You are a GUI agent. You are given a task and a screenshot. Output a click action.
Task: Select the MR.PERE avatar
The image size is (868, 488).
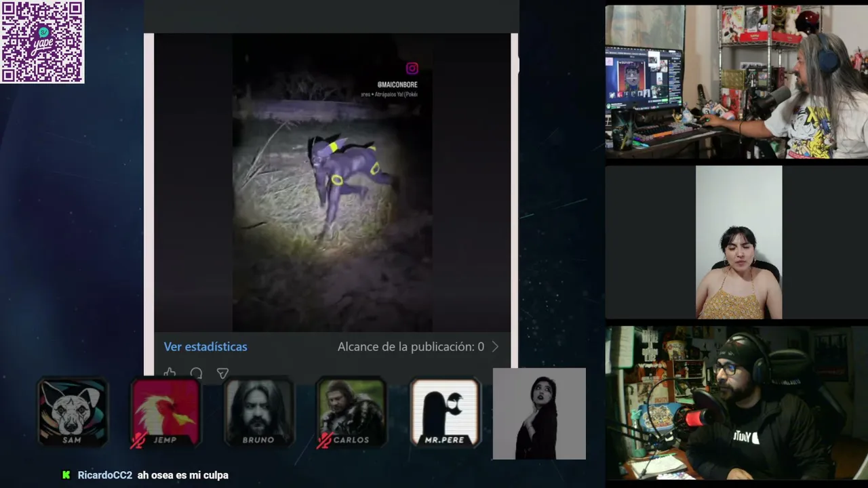click(x=445, y=412)
